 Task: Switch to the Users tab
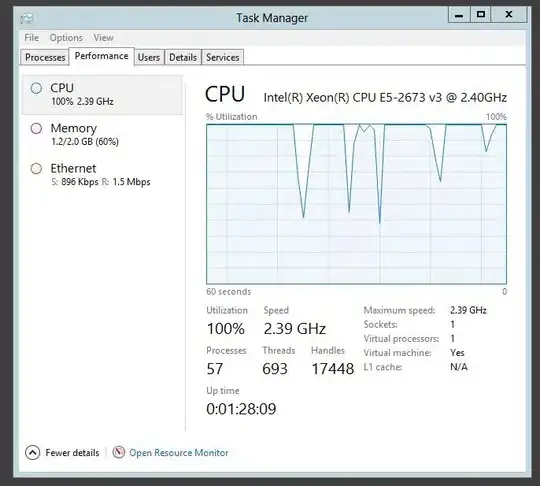click(x=149, y=57)
